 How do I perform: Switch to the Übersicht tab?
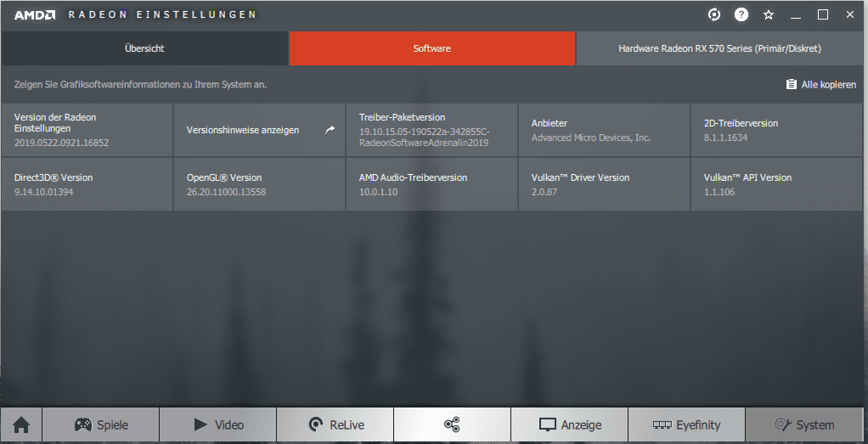coord(144,48)
